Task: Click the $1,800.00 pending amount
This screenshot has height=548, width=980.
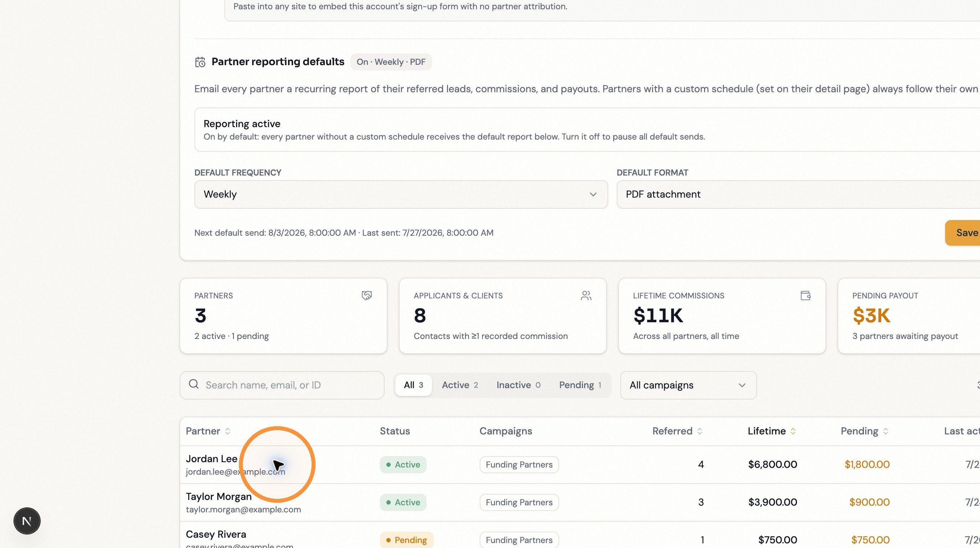Action: 867,464
